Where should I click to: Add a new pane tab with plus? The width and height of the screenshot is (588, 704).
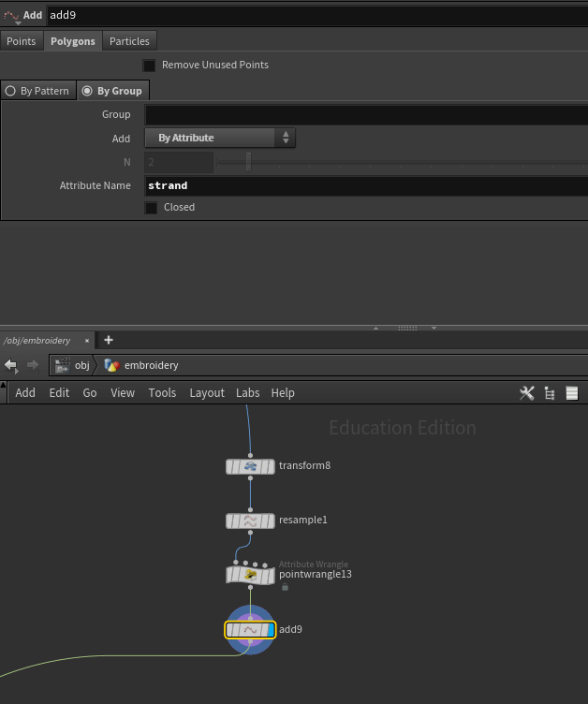109,340
